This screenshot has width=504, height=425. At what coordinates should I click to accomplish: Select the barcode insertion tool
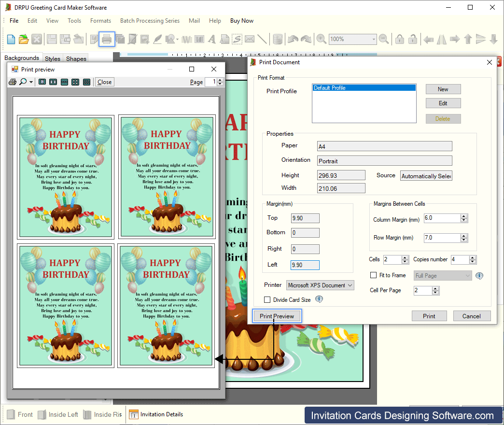click(x=200, y=39)
